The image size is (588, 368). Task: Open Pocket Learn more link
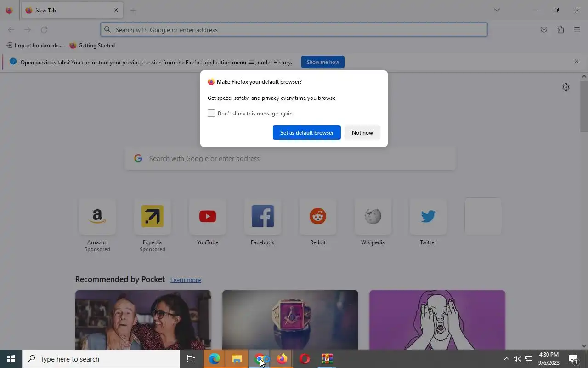(186, 280)
